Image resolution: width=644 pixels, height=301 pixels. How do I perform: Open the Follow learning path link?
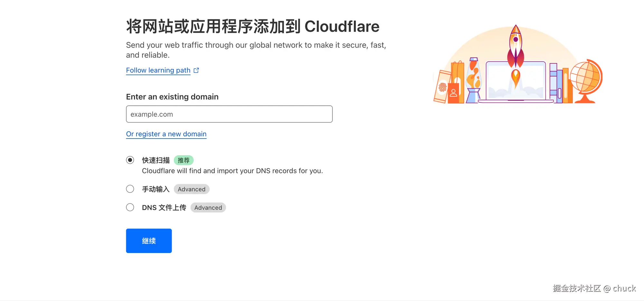coord(158,70)
